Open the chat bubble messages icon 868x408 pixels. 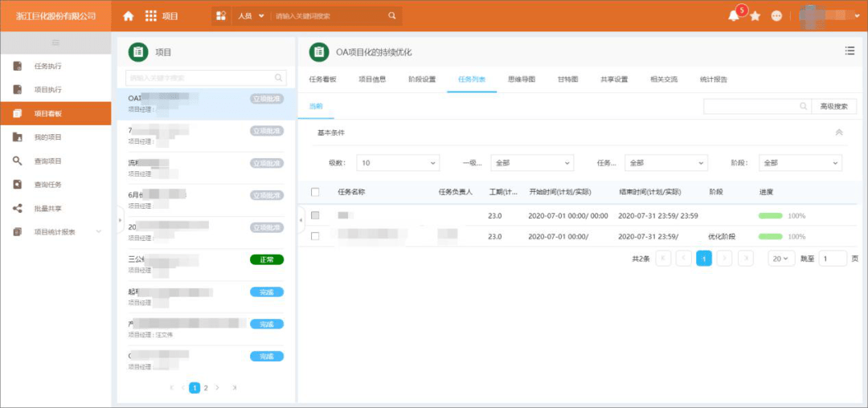click(x=776, y=16)
